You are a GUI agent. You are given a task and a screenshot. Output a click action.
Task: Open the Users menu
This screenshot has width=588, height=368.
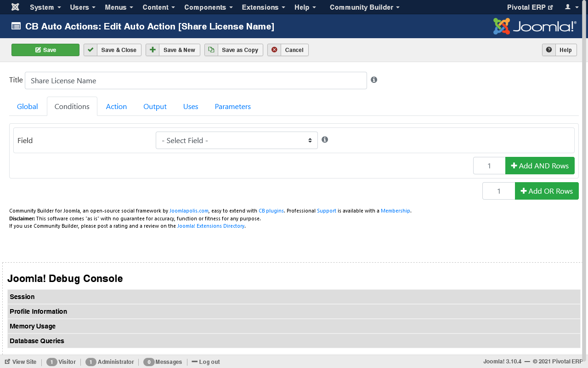(x=83, y=7)
